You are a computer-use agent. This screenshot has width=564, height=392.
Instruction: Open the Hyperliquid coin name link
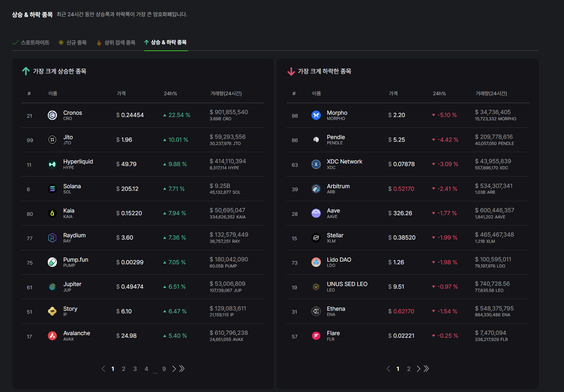[78, 162]
